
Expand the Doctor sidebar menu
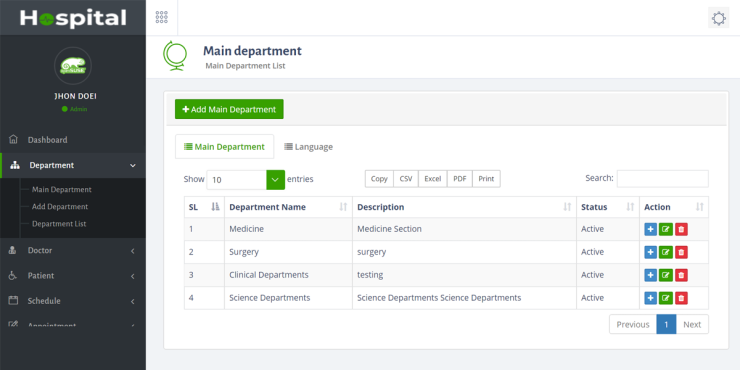(x=73, y=251)
